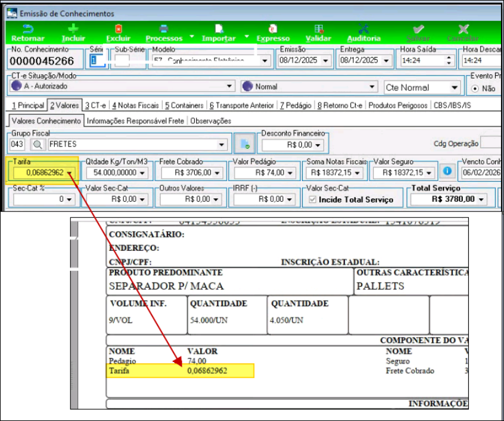Open the Emissão date dropdown
This screenshot has height=421, width=504.
point(326,61)
